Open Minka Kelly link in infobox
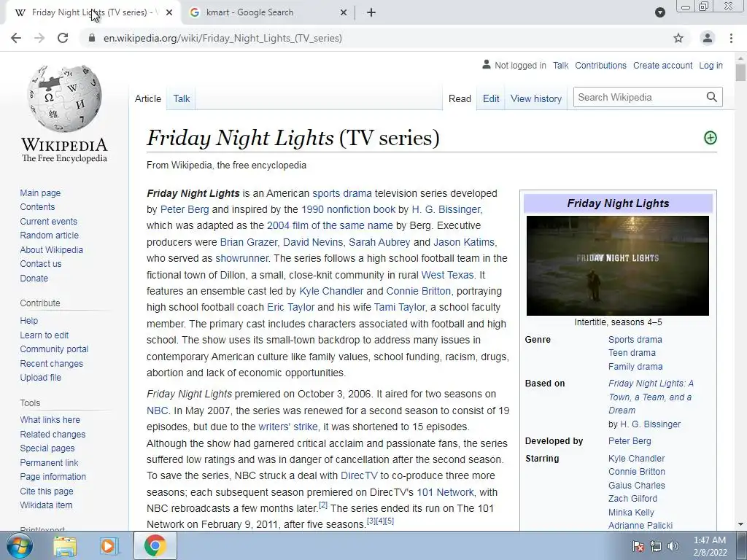This screenshot has height=560, width=747. 631,513
